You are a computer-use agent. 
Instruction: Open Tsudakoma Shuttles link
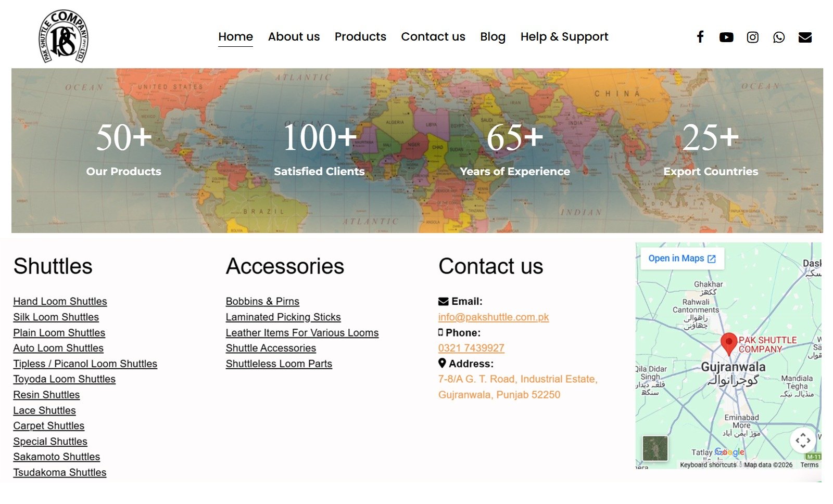pyautogui.click(x=59, y=473)
